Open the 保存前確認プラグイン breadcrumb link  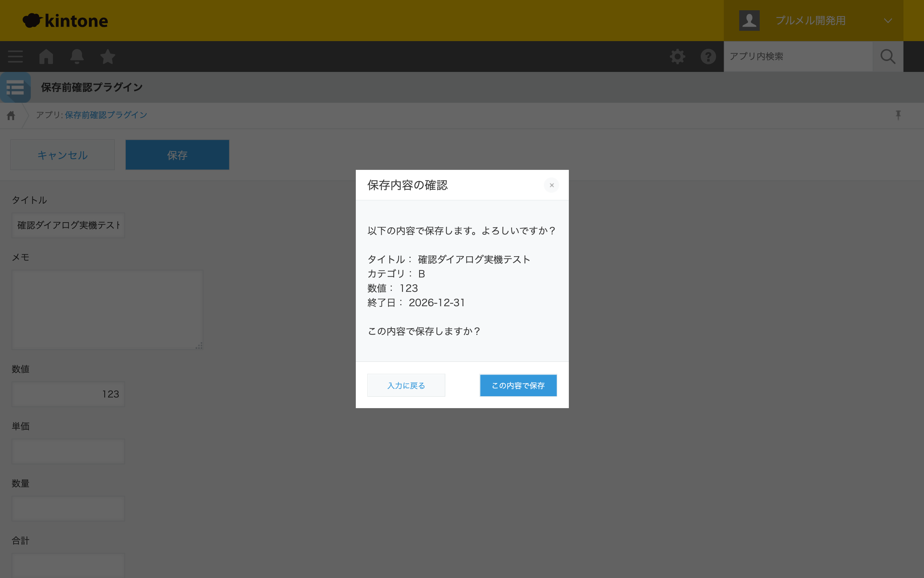[x=106, y=115]
